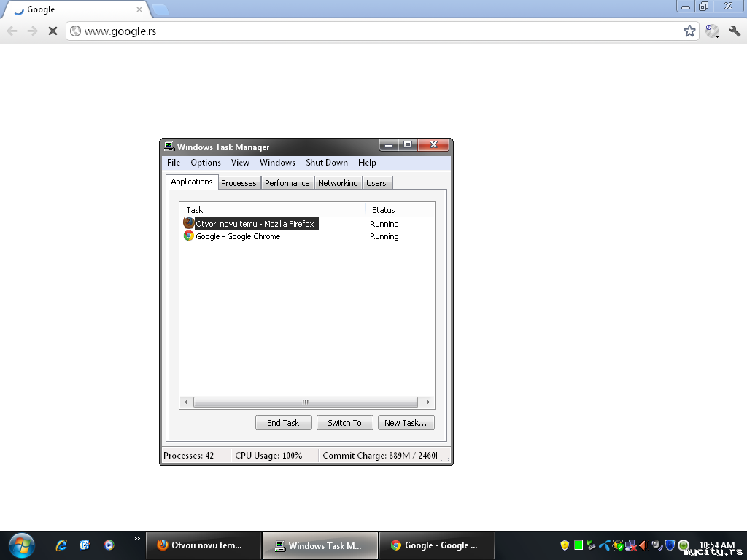Launch Internet Explorer from quick launch
747x560 pixels.
click(x=61, y=545)
